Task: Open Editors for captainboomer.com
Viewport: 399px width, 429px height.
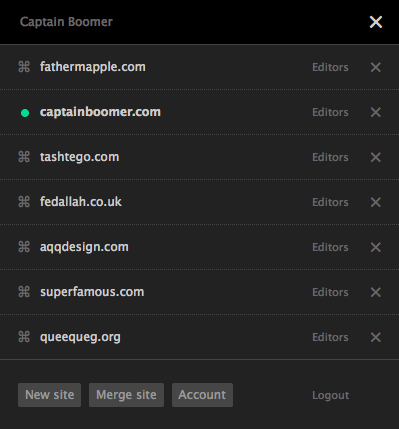Action: (x=330, y=112)
